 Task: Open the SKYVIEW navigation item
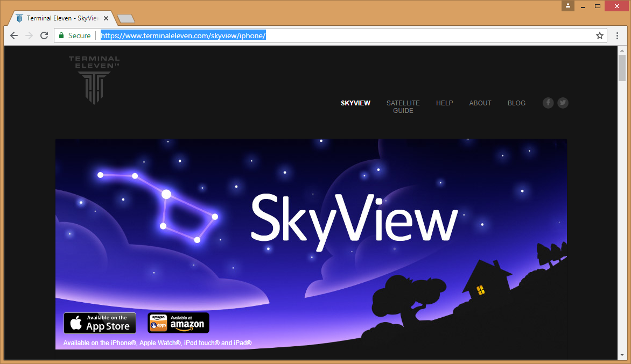pos(355,103)
